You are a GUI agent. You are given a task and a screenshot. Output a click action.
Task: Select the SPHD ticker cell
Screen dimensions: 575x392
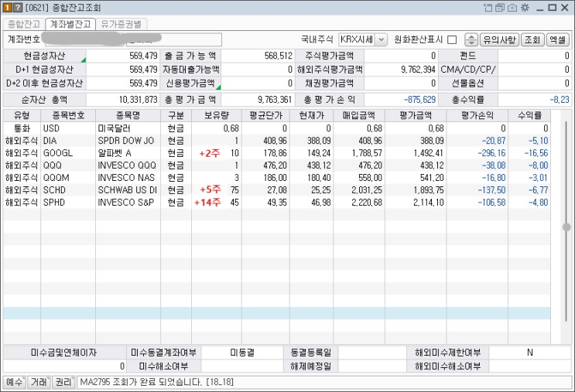click(x=68, y=203)
